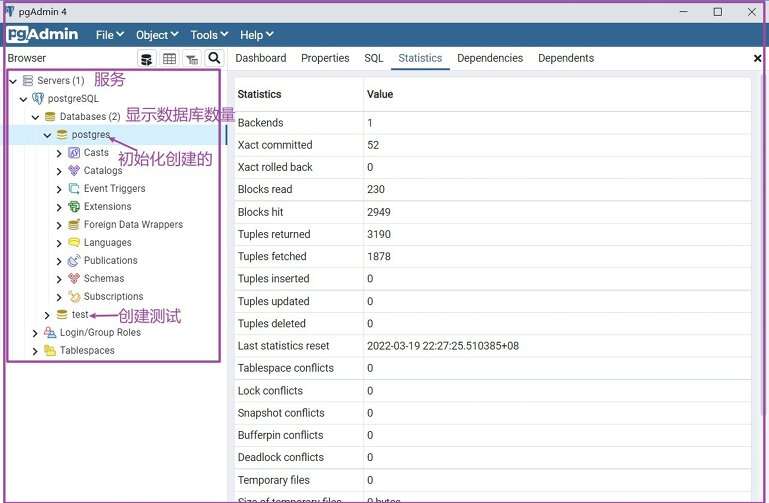Click the Servers group icon
Viewport: 769px width, 503px height.
tap(28, 80)
